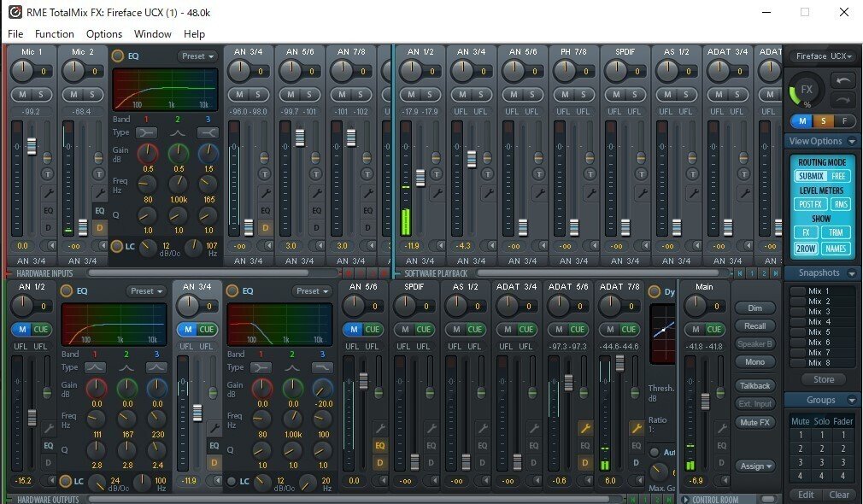
Task: Select band 1 filter type icon in Mic 2 EQ
Action: (146, 132)
